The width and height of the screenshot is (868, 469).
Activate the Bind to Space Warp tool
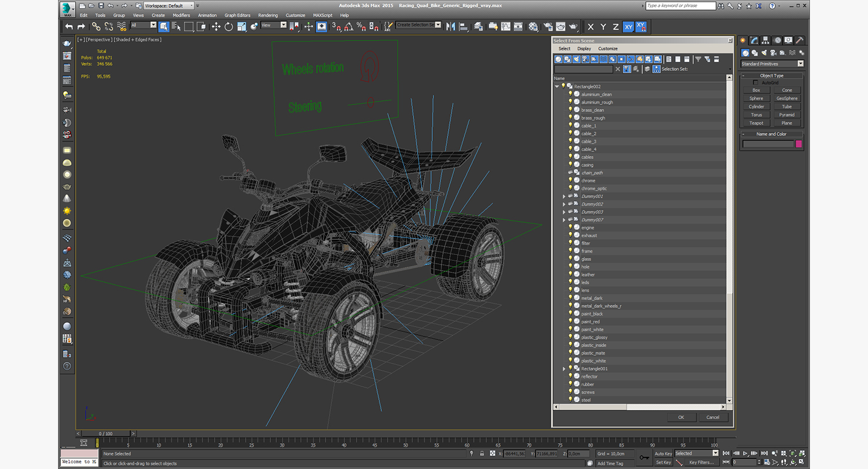121,26
